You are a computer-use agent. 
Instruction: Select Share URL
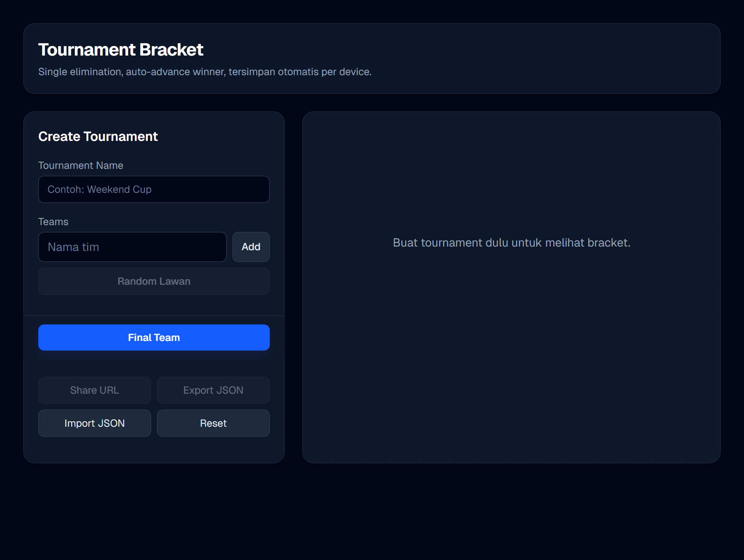94,390
